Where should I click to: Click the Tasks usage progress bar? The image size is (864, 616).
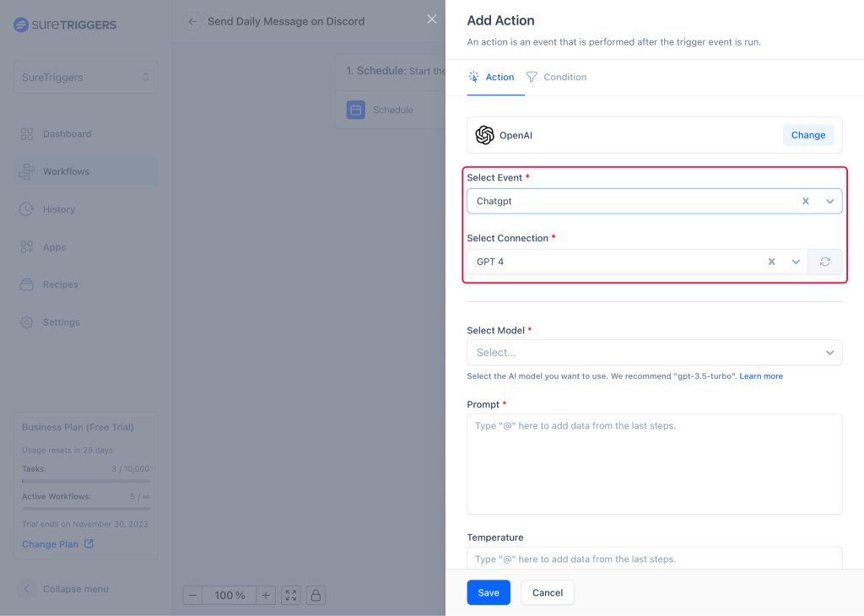pyautogui.click(x=86, y=480)
